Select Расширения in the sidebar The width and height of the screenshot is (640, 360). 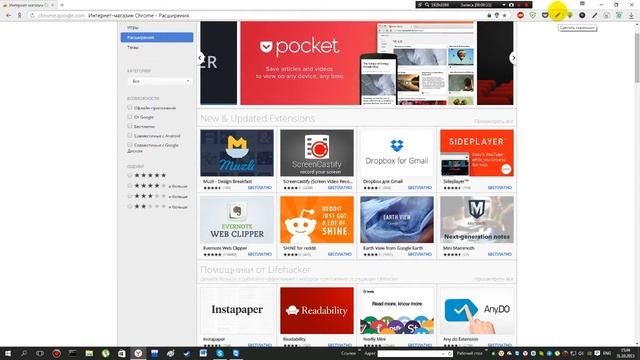(x=157, y=38)
